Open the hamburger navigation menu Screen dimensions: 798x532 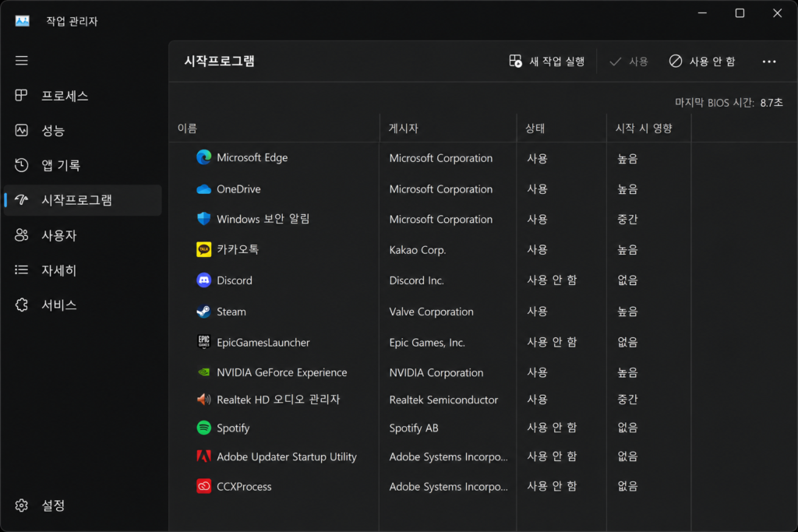click(x=21, y=61)
